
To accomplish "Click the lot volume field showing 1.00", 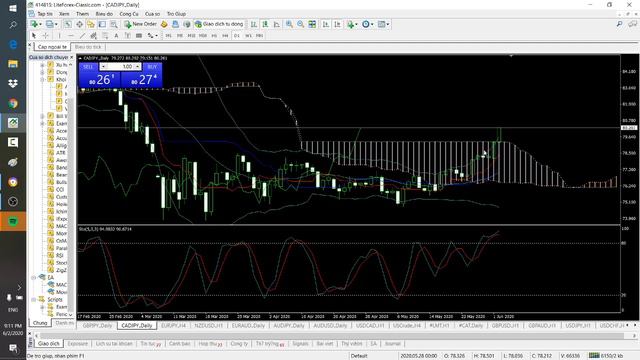I will point(120,67).
